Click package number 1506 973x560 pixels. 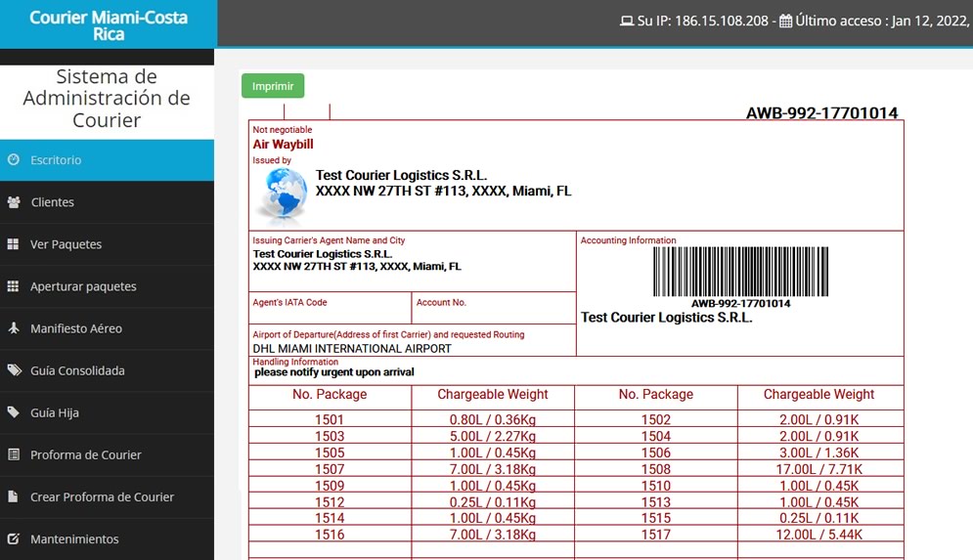(656, 452)
